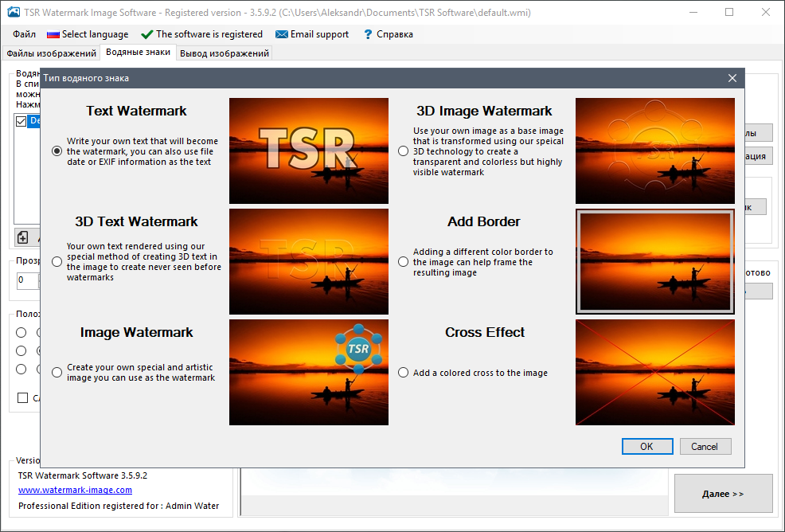
Task: Open the Файл menu
Action: (x=24, y=34)
